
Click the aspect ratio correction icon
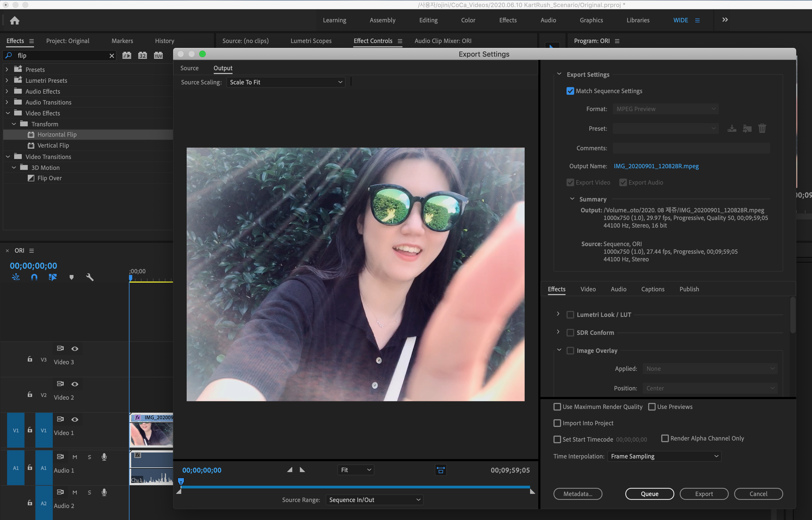point(441,470)
